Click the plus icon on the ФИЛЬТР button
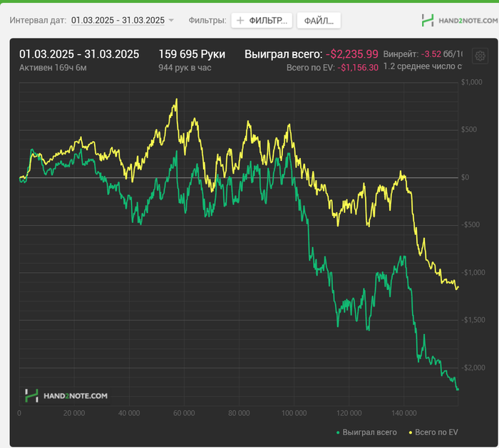 pos(240,21)
